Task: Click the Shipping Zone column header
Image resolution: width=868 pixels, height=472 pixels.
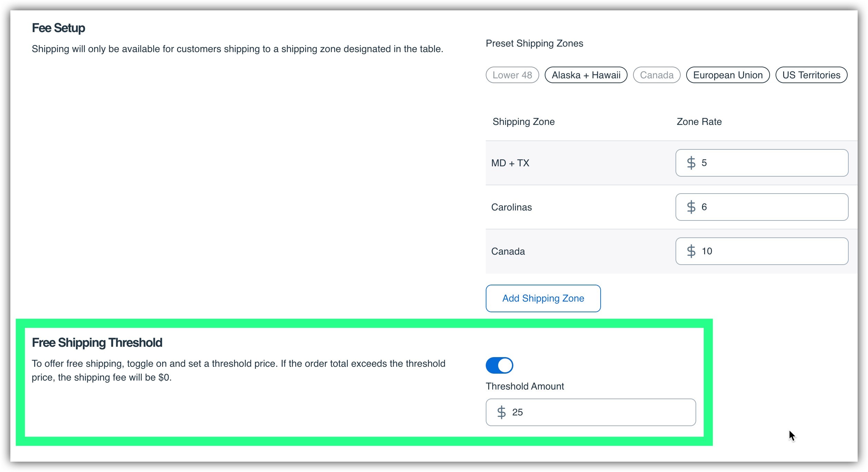Action: pos(523,121)
